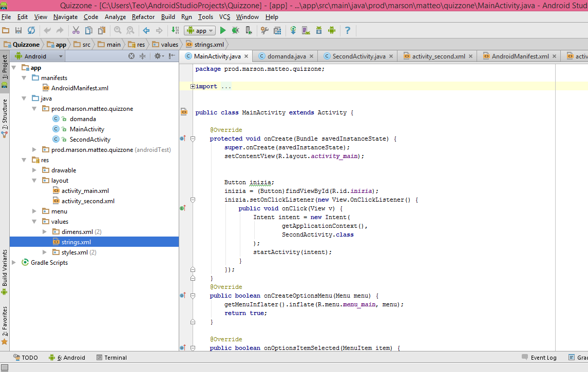Expand the folded import block in the editor

193,86
